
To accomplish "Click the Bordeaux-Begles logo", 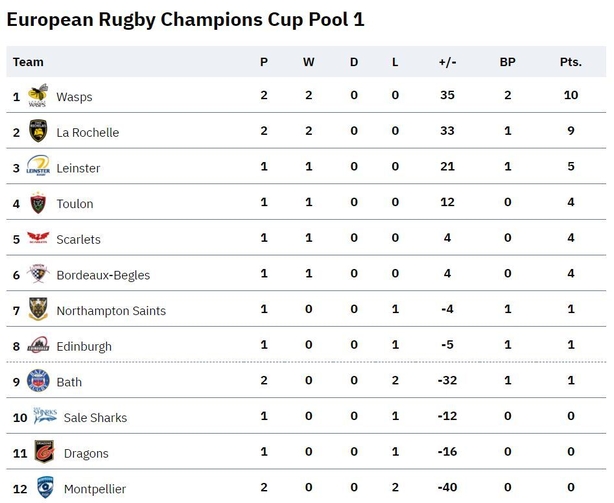I will (38, 273).
